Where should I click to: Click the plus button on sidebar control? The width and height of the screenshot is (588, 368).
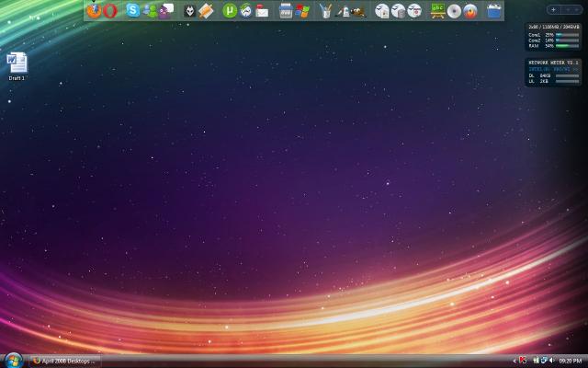[553, 10]
